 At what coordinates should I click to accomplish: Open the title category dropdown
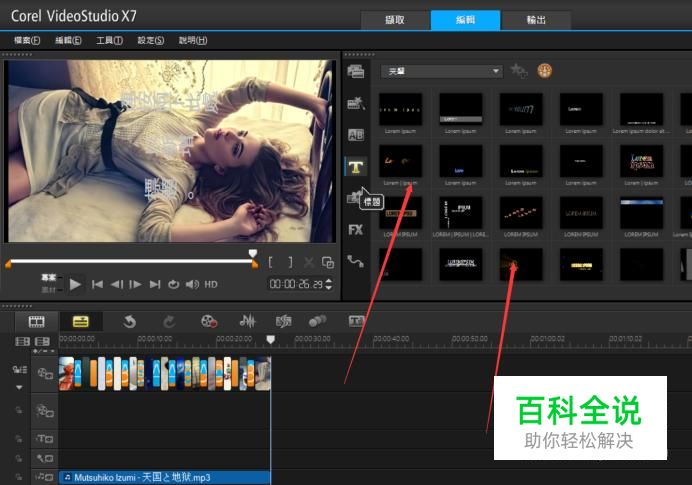pyautogui.click(x=442, y=71)
